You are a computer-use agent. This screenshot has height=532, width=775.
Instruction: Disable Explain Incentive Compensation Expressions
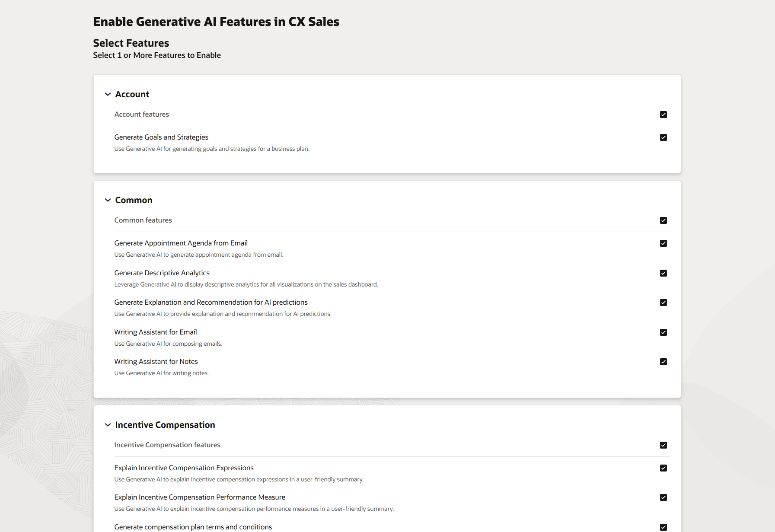click(x=663, y=468)
